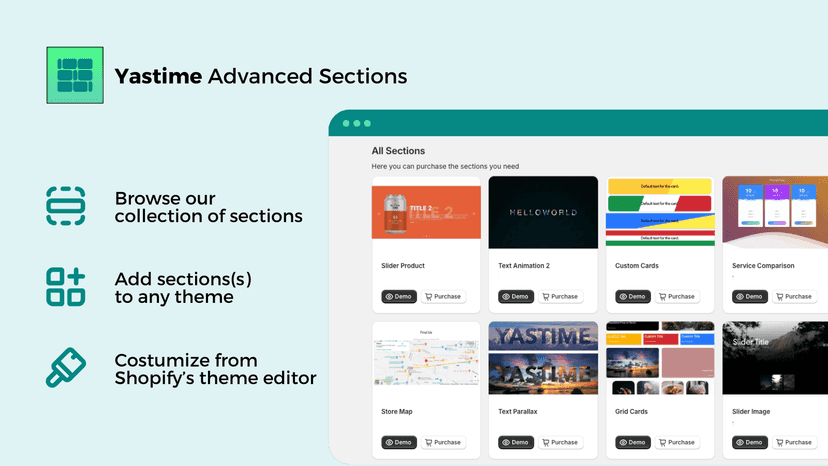Click the Slider Image dark thumbnail
This screenshot has width=828, height=466.
coord(775,358)
